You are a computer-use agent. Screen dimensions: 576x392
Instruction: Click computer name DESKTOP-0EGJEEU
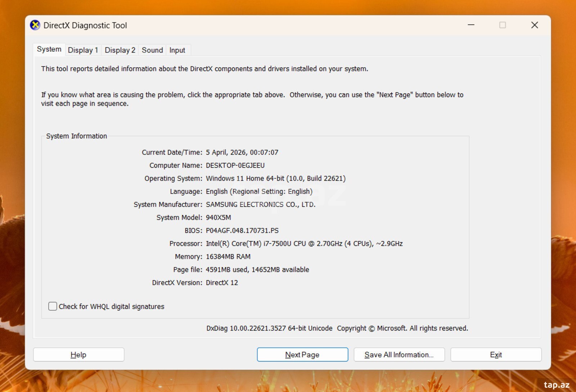click(x=235, y=165)
